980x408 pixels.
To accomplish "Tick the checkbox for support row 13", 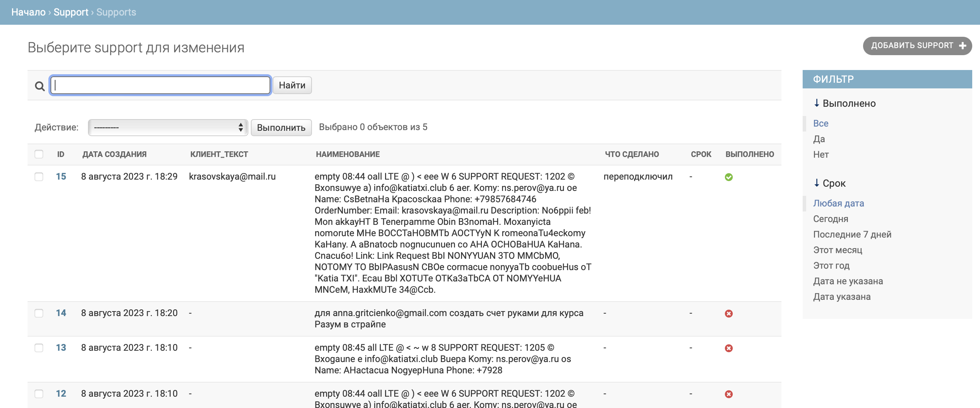I will tap(39, 348).
